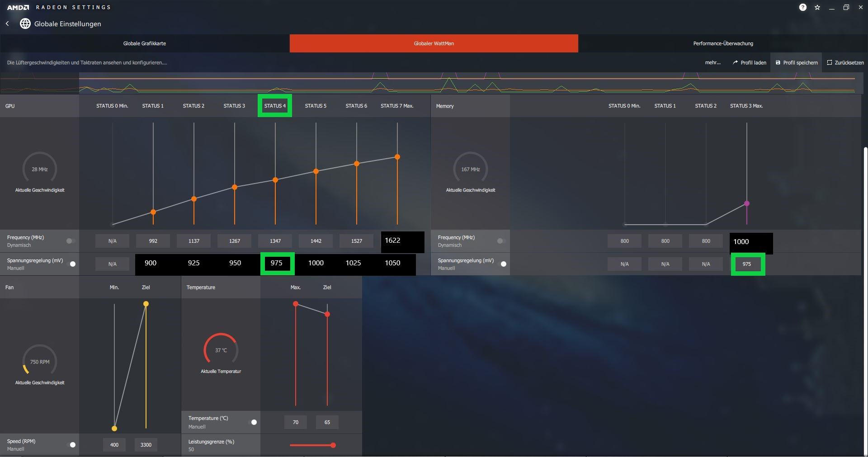Click the GPU voltage field showing 925
This screenshot has width=868, height=457.
point(193,263)
